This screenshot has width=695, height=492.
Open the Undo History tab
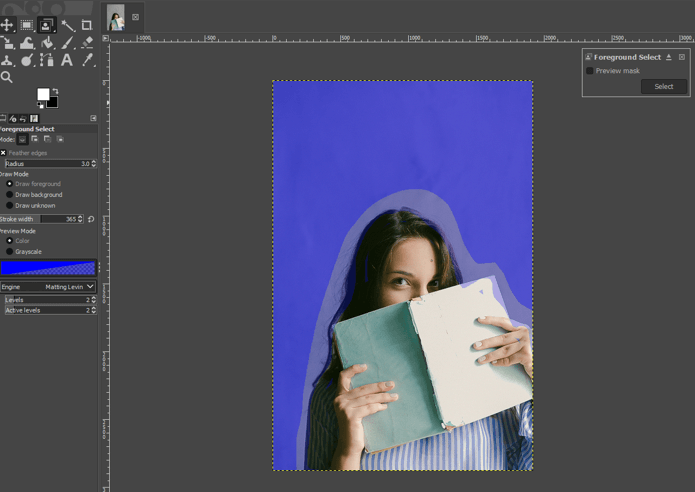[23, 118]
